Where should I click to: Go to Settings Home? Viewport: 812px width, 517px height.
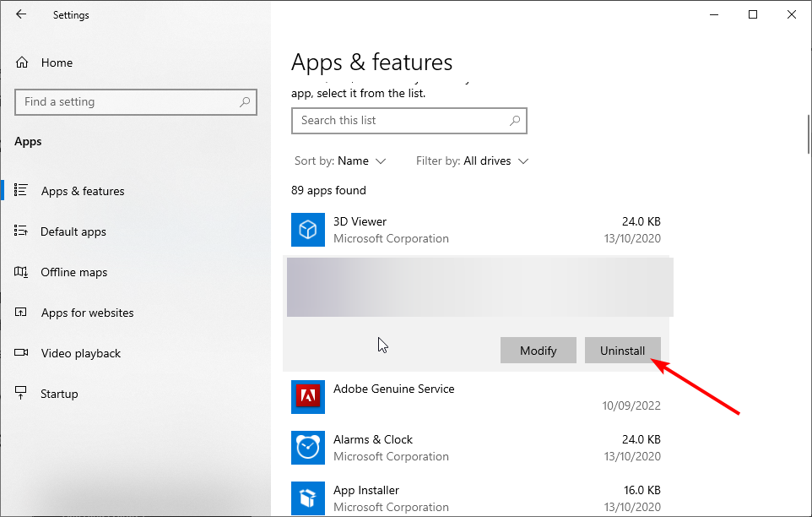pyautogui.click(x=57, y=63)
